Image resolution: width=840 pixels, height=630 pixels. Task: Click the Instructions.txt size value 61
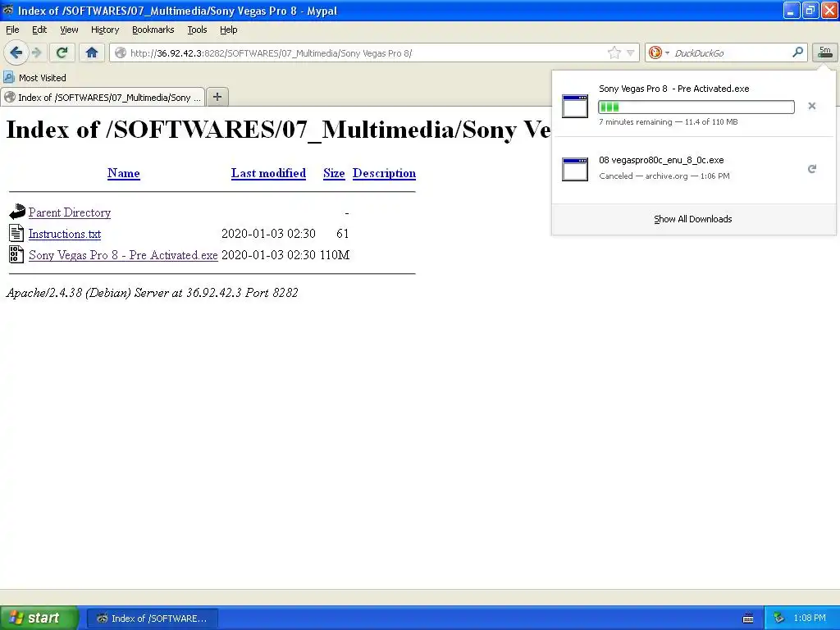(x=343, y=234)
